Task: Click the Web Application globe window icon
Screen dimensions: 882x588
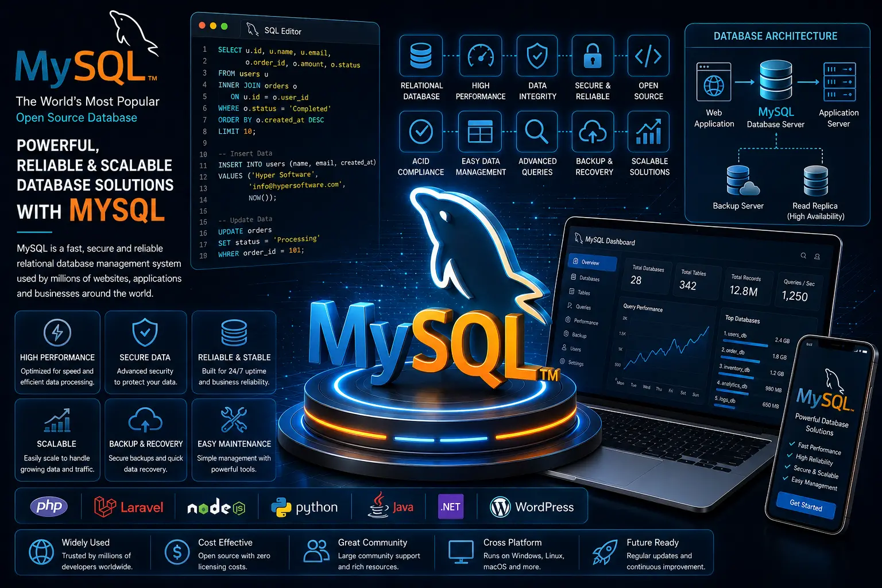Action: click(714, 82)
